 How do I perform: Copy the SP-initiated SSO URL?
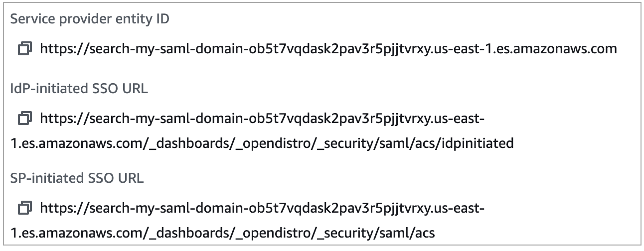point(25,207)
